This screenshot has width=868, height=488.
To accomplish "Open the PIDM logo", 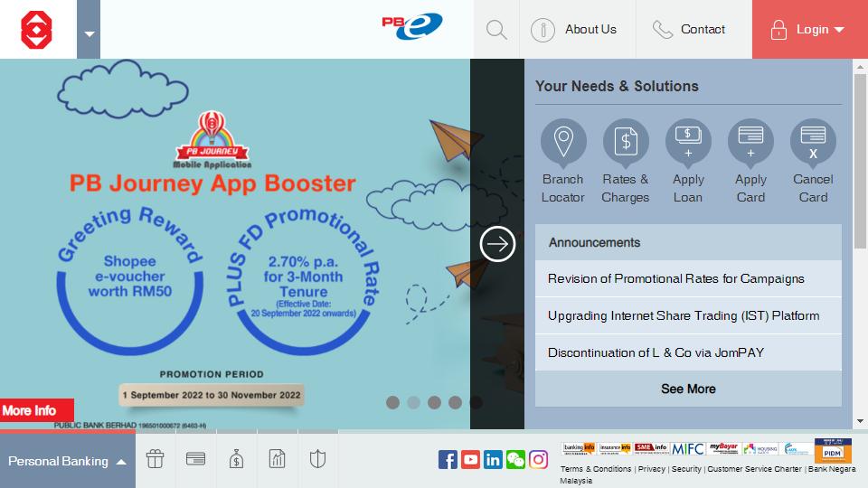I will [x=833, y=450].
